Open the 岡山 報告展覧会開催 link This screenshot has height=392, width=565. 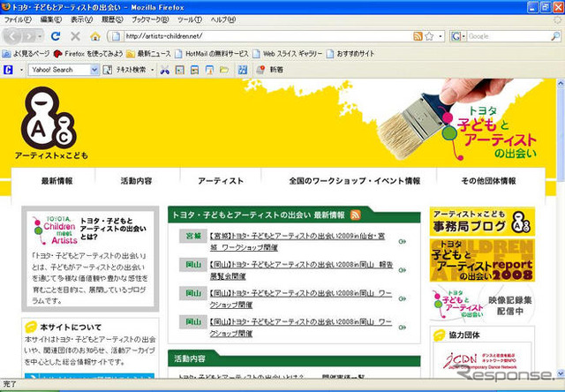(301, 270)
